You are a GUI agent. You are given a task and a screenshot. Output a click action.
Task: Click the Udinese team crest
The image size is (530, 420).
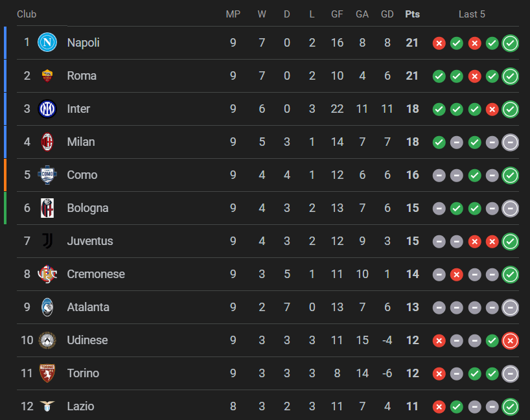(x=47, y=340)
